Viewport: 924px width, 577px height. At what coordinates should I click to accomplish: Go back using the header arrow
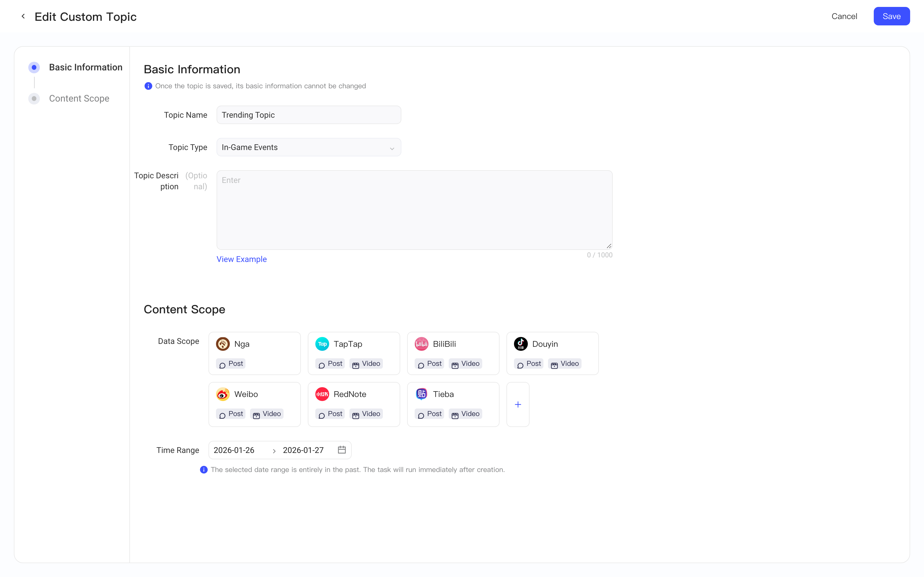tap(23, 16)
